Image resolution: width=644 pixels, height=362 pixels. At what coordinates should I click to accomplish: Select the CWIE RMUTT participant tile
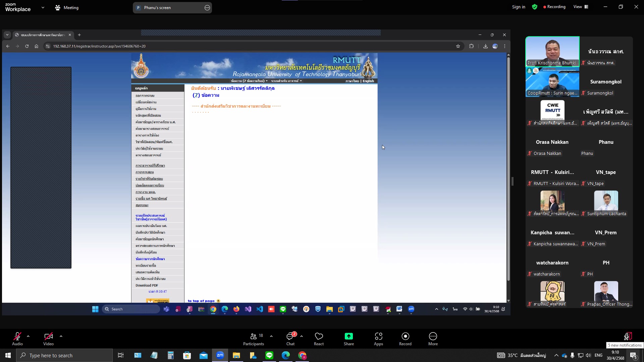point(552,112)
